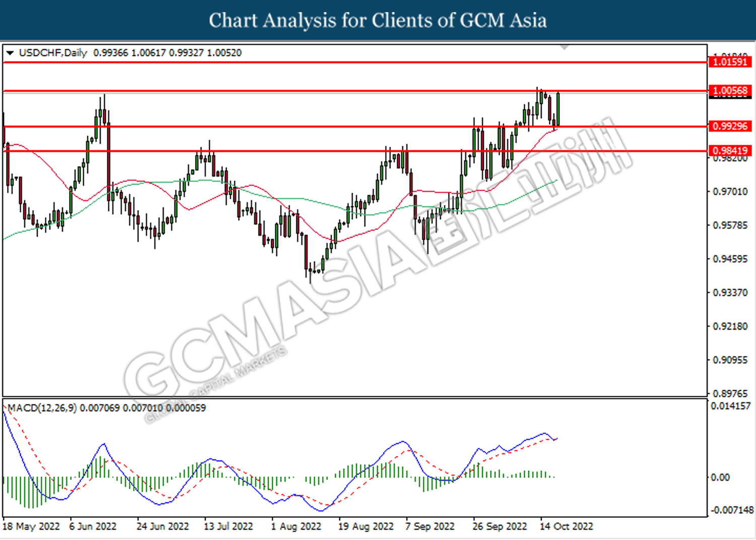Click the 18 May 2022 date label

click(x=31, y=526)
